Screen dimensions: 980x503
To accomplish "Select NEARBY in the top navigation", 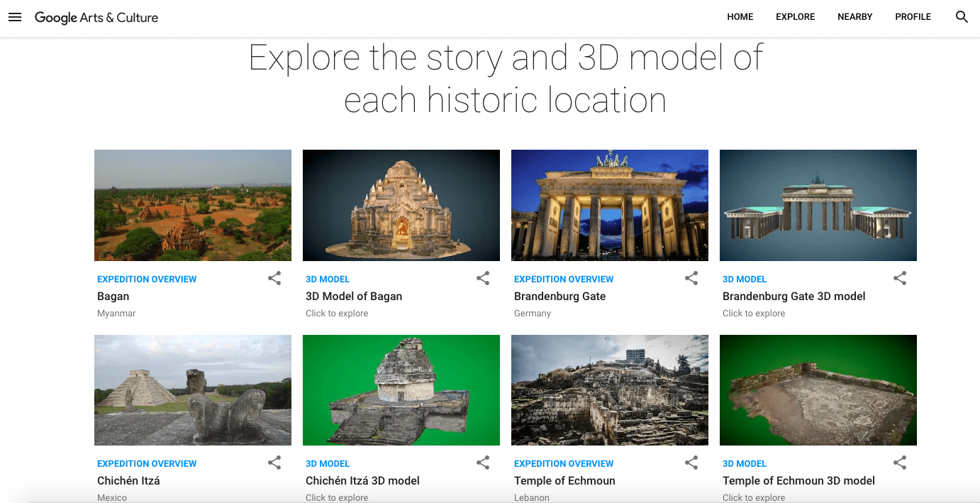I will [x=854, y=17].
